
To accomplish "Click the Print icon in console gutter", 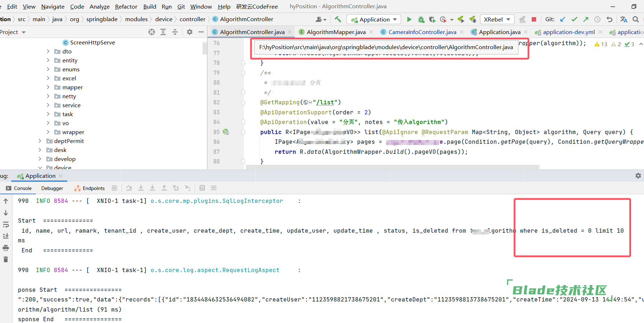I will [x=6, y=248].
